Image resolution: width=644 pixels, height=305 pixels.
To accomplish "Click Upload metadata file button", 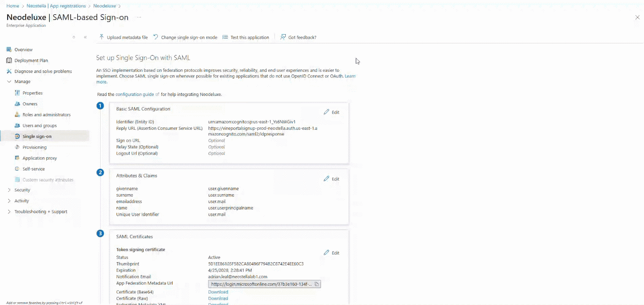I will coord(124,37).
